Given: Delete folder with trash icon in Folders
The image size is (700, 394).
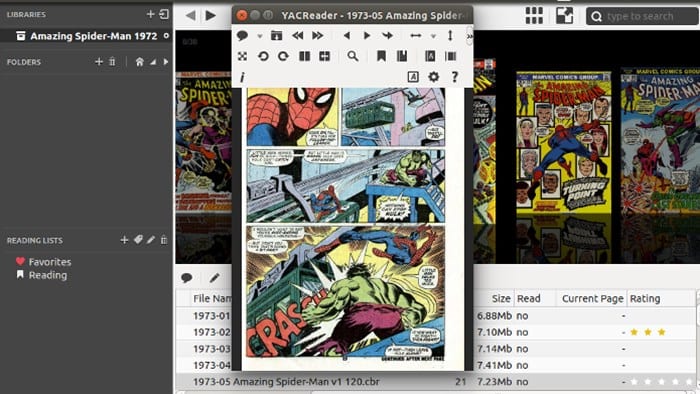Looking at the screenshot, I should pos(112,62).
